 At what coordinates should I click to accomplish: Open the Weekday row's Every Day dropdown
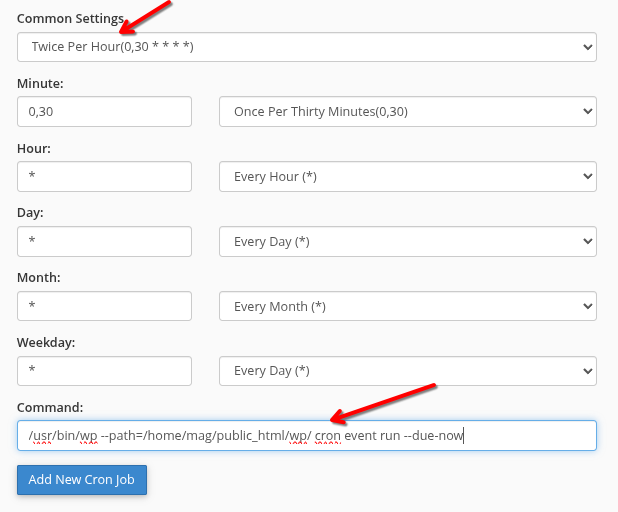[408, 371]
